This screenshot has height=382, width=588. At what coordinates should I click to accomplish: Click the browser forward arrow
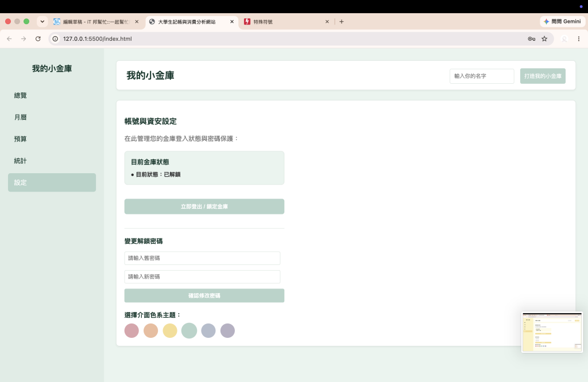click(x=24, y=38)
